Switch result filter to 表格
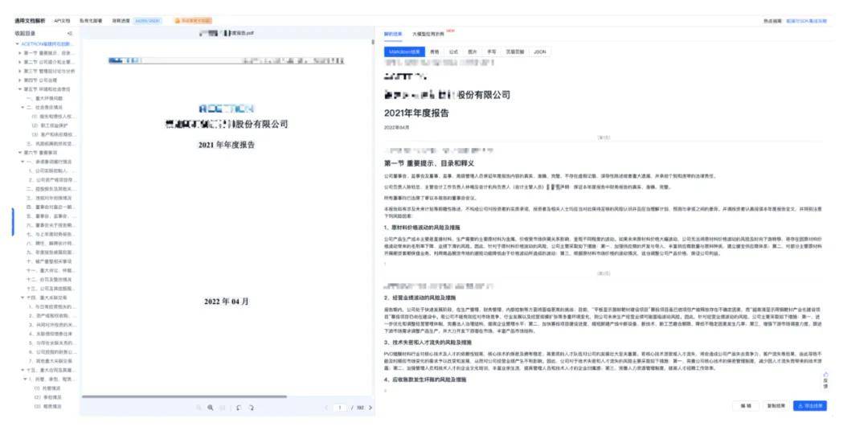 [x=435, y=51]
